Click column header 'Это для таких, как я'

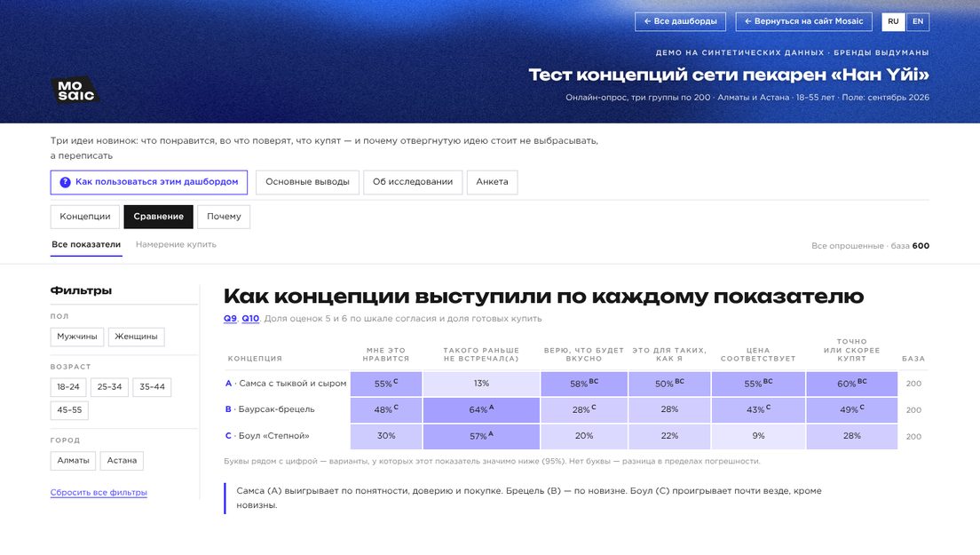[669, 354]
